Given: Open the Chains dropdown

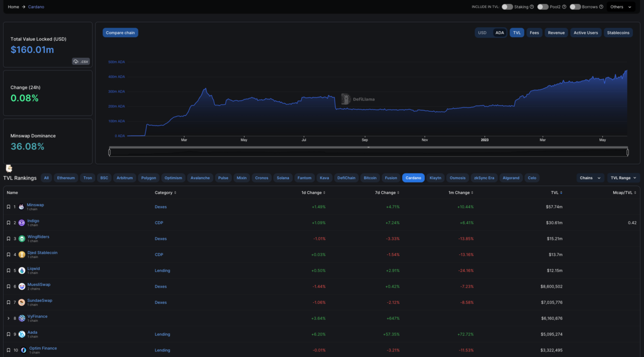Looking at the screenshot, I should (x=590, y=178).
